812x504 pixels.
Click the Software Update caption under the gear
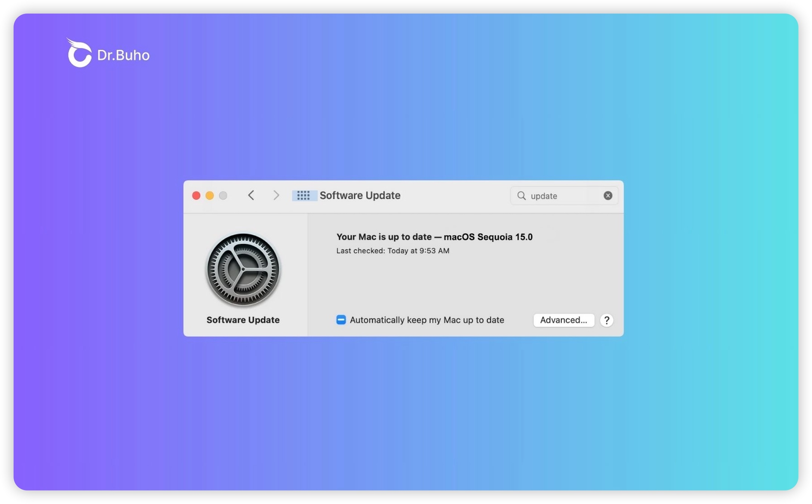(x=243, y=320)
